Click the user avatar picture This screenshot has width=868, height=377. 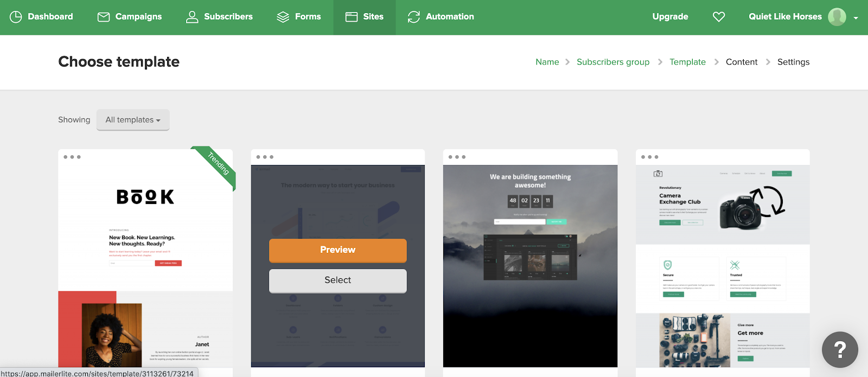click(x=837, y=17)
